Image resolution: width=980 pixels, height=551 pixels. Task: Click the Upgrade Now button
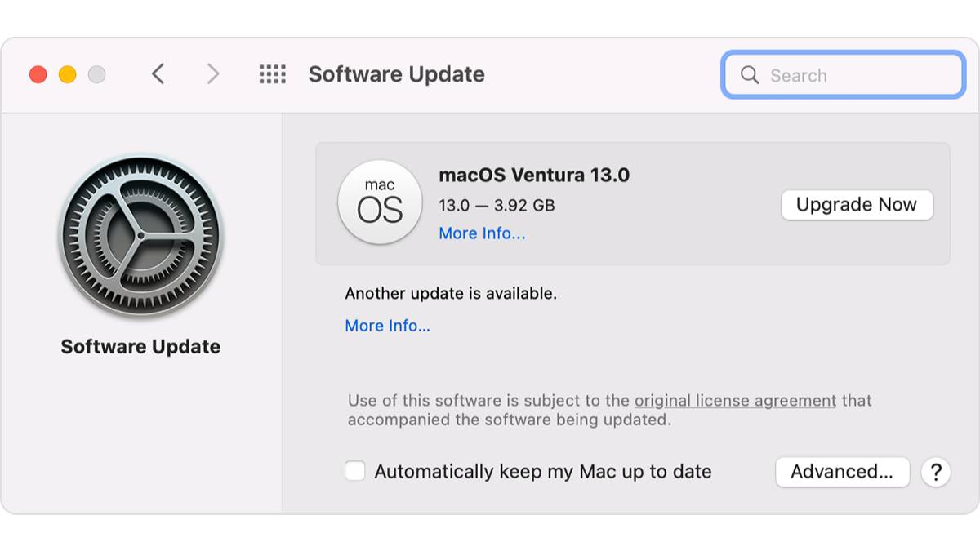pyautogui.click(x=857, y=205)
